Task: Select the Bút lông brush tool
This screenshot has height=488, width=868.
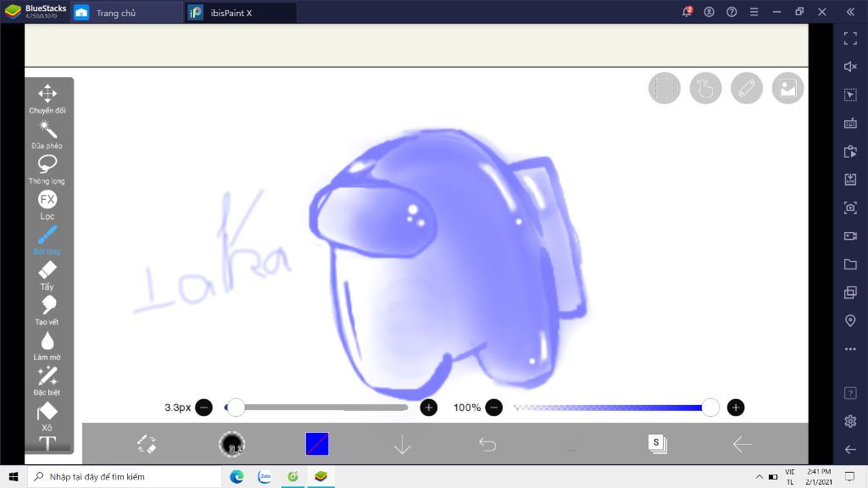Action: pyautogui.click(x=47, y=240)
